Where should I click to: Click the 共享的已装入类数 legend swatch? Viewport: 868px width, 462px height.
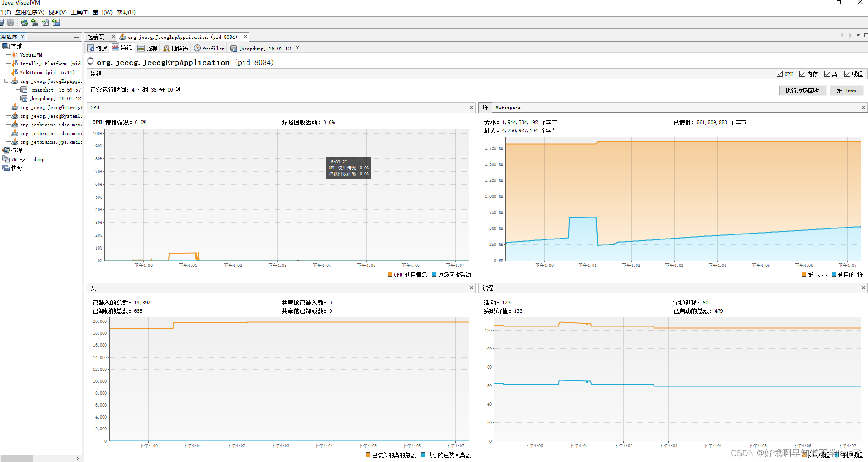click(423, 455)
